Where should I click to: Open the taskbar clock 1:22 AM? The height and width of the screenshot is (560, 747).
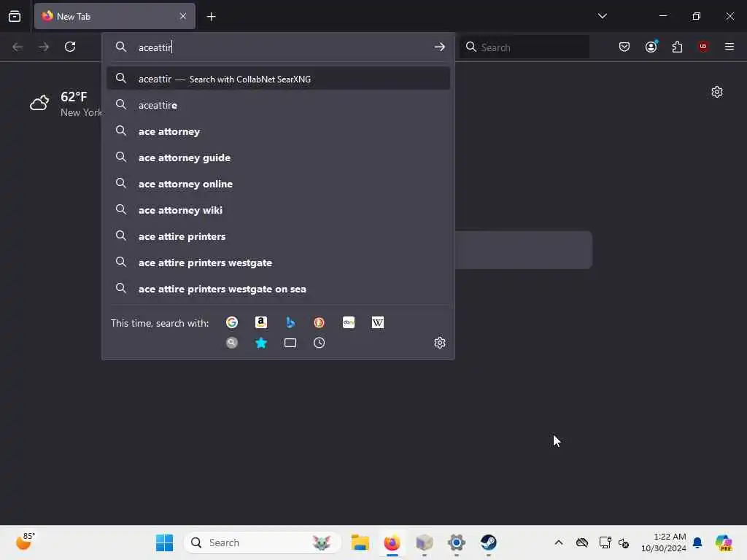664,542
